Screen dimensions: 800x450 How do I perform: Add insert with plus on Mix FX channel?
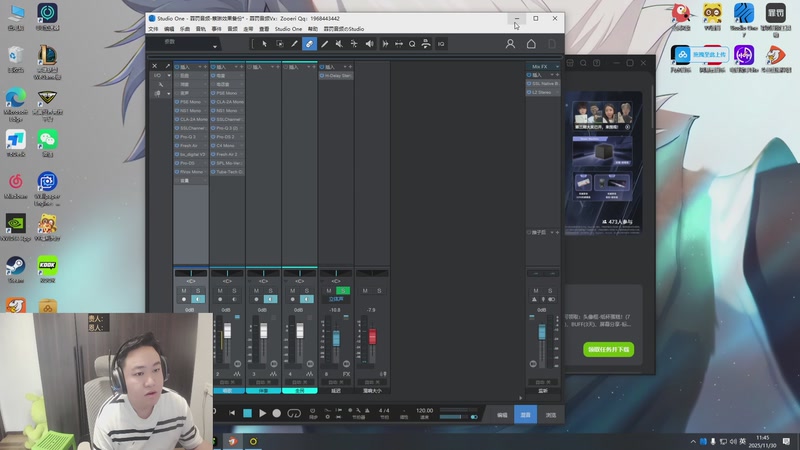point(557,75)
